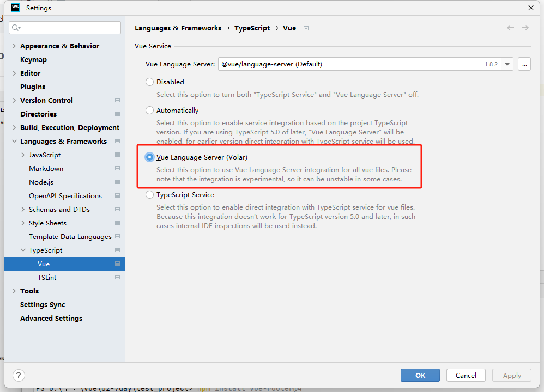Open the Directories settings page
The image size is (544, 392).
coord(38,114)
